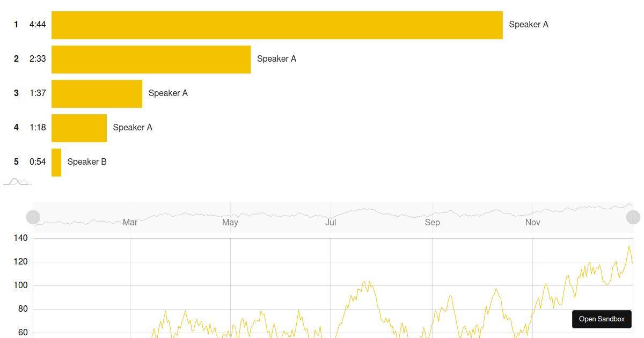Click the right navigator handle
This screenshot has height=338, width=644.
(x=633, y=217)
